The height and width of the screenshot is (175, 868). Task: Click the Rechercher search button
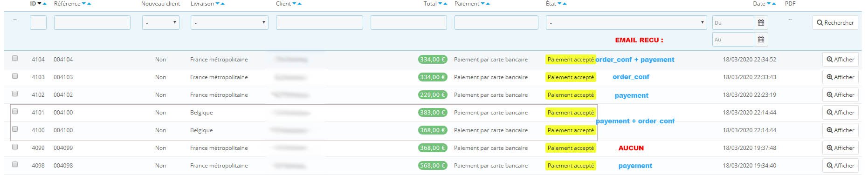(x=835, y=22)
